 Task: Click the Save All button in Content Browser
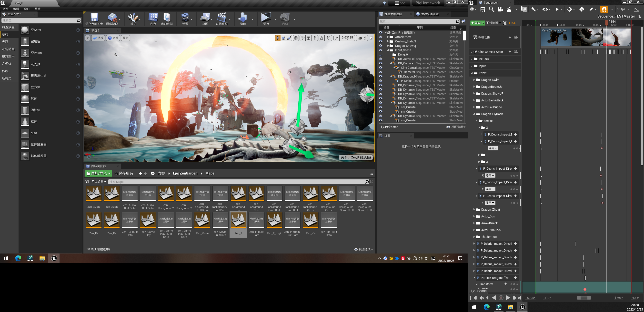123,173
